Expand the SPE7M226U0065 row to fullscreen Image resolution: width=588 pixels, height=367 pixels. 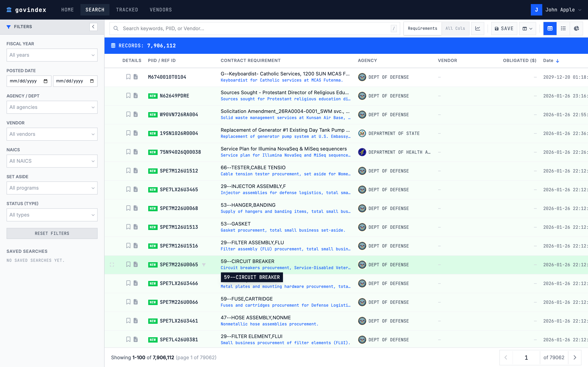pos(112,265)
